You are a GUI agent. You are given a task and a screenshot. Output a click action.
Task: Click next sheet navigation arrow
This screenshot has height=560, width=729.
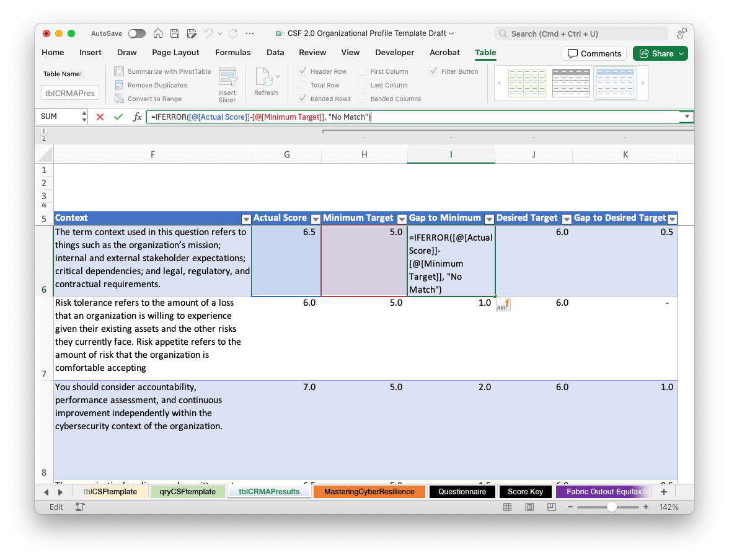pyautogui.click(x=61, y=492)
